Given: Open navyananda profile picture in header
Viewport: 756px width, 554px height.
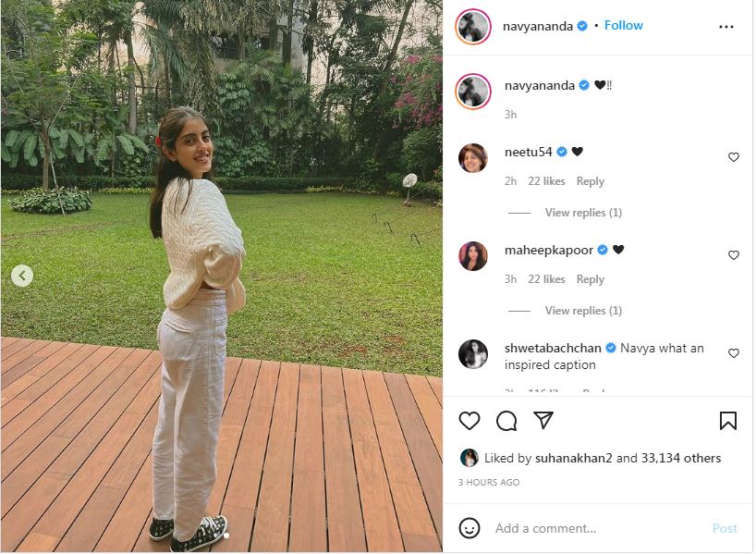Looking at the screenshot, I should (x=473, y=26).
